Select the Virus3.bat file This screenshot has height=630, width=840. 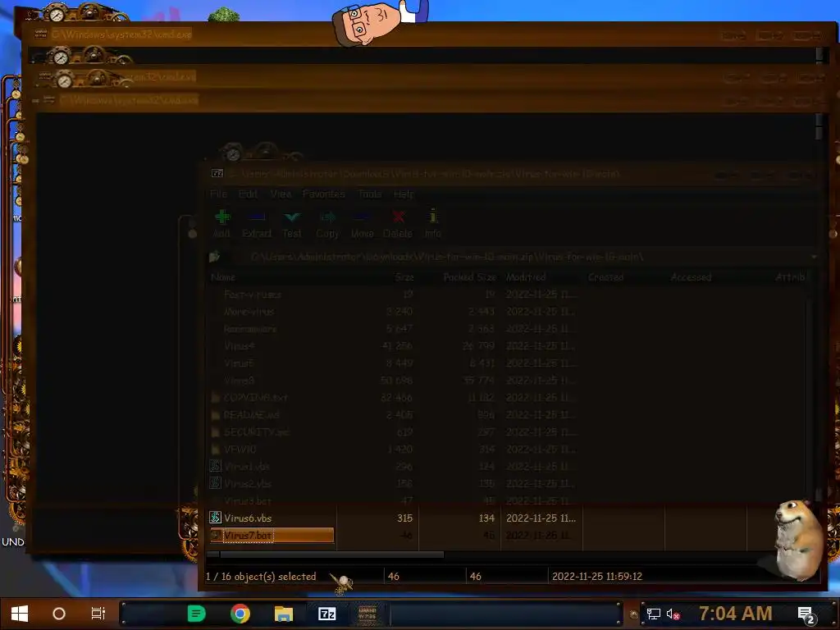coord(248,501)
